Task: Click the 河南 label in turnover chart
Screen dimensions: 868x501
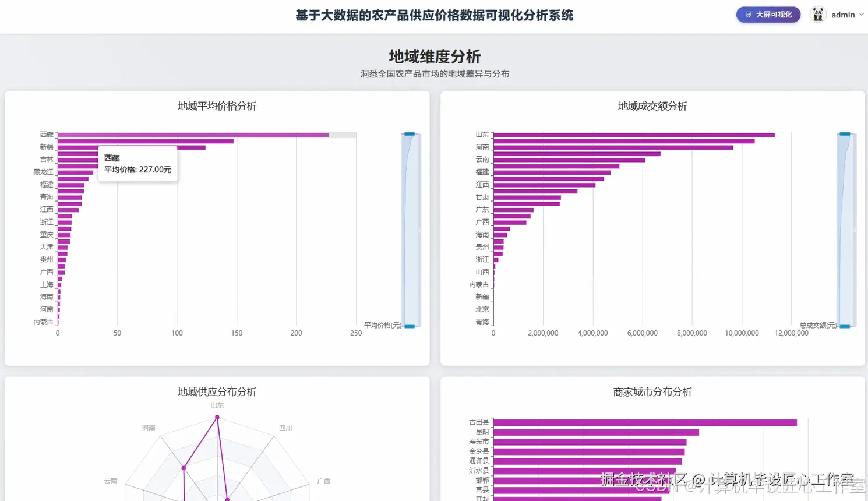Action: point(482,147)
